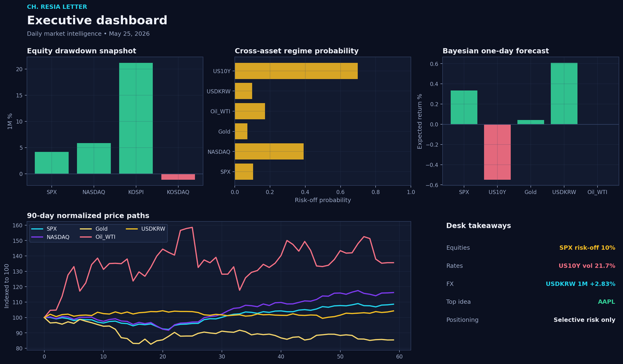The width and height of the screenshot is (623, 364).
Task: Click the Oil_WTI legend color line
Action: pyautogui.click(x=87, y=236)
